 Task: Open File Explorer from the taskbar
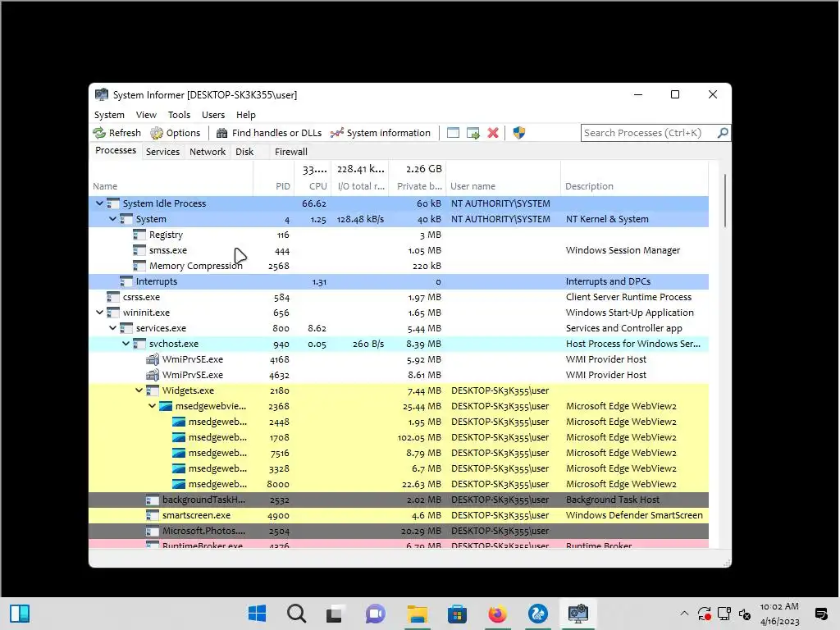click(418, 613)
